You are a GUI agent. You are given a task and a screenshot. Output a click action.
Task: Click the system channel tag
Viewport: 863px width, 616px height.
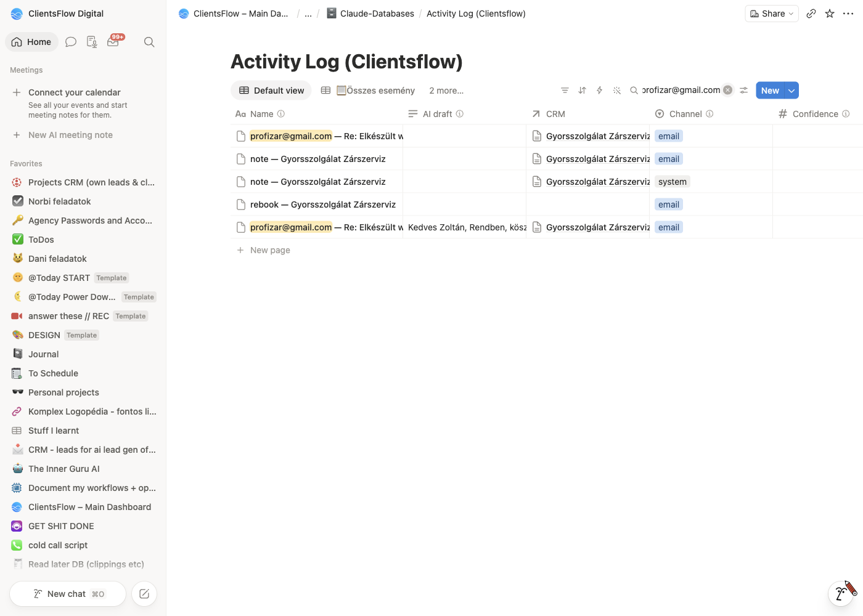pyautogui.click(x=673, y=182)
